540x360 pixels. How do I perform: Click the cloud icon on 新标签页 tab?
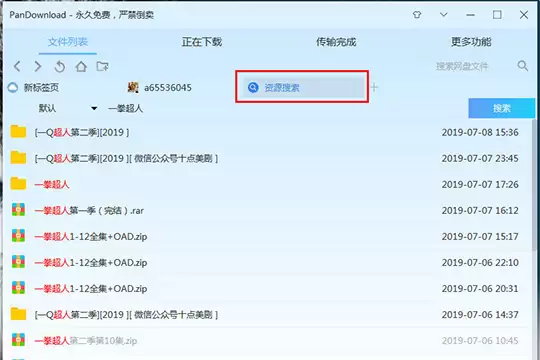point(13,88)
